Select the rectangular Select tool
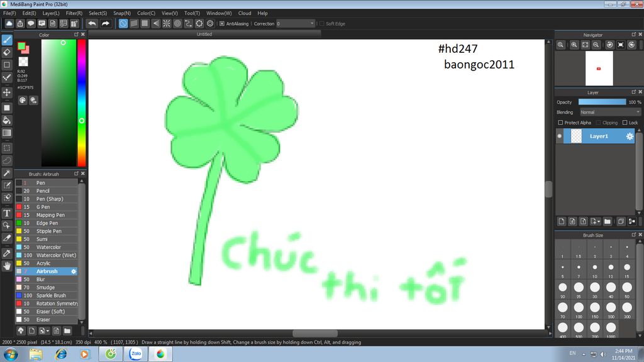Viewport: 644px width, 362px height. 6,148
